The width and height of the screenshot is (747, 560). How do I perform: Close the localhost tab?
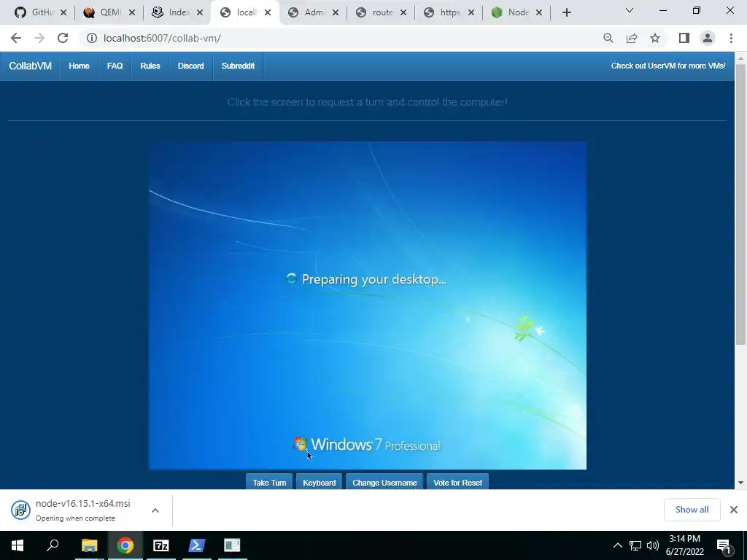(x=268, y=13)
